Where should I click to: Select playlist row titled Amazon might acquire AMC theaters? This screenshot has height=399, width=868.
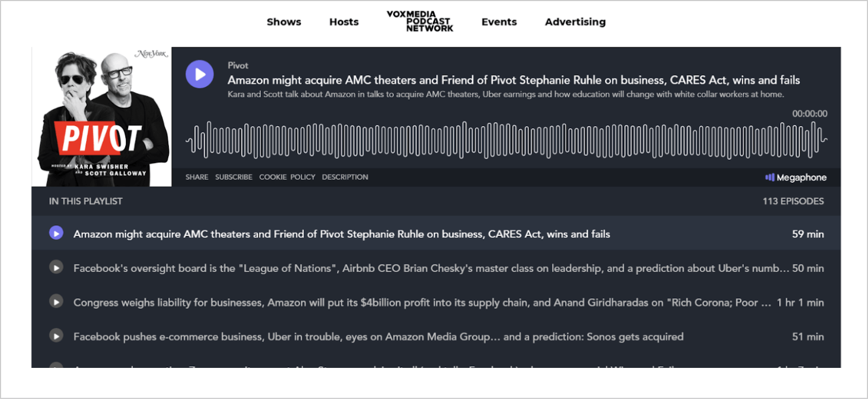click(436, 233)
